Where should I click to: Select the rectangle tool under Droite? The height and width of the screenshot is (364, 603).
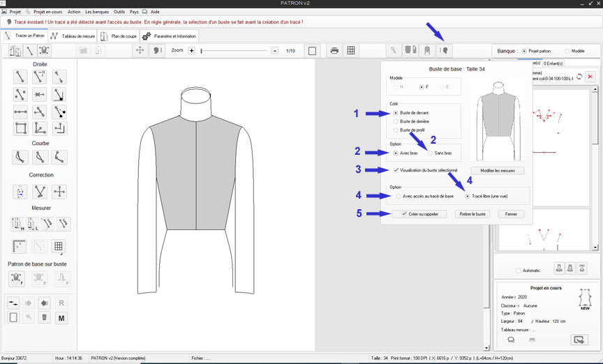(x=20, y=128)
